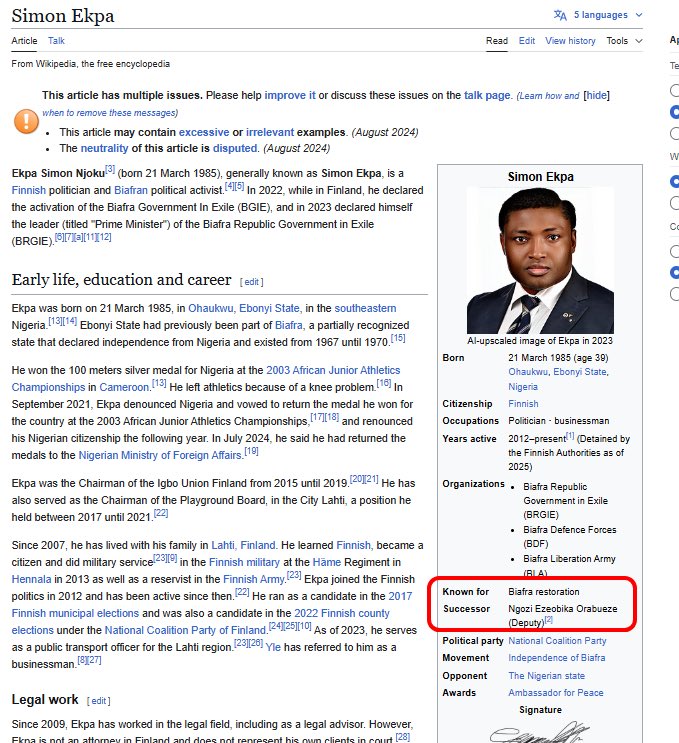
Task: Click reference [16] after knee problem
Action: [384, 383]
